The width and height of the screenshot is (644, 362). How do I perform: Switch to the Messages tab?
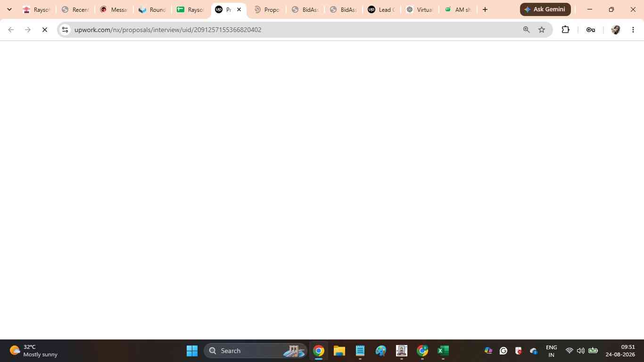(x=114, y=9)
